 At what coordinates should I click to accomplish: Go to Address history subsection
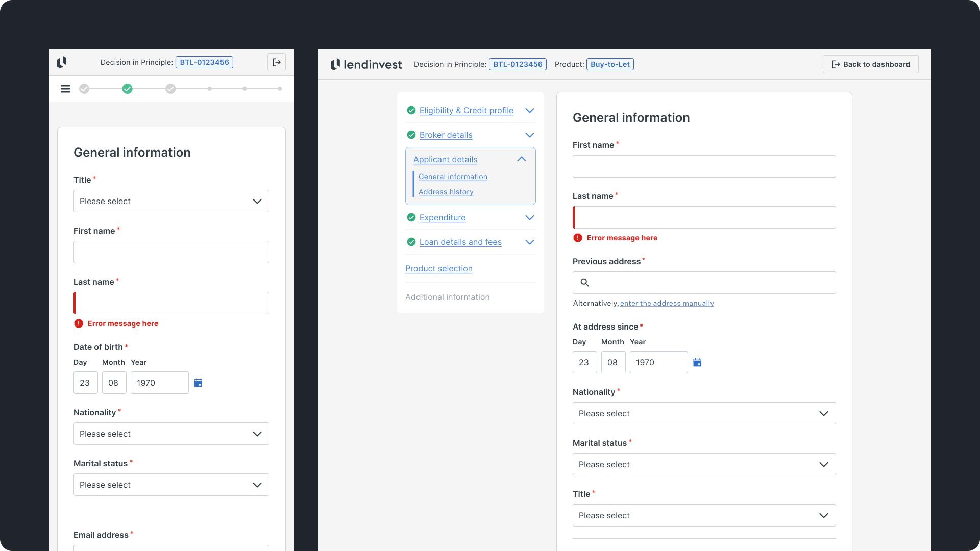point(446,192)
